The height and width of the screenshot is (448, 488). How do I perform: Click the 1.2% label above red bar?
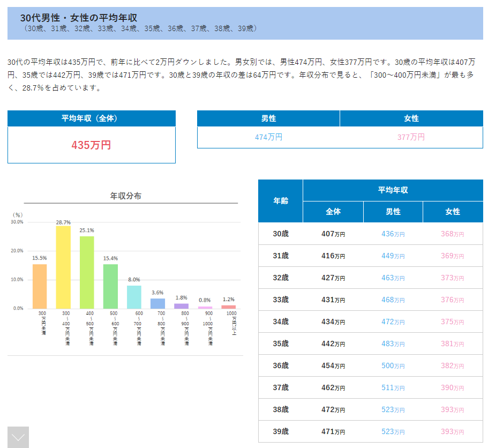[x=228, y=299]
